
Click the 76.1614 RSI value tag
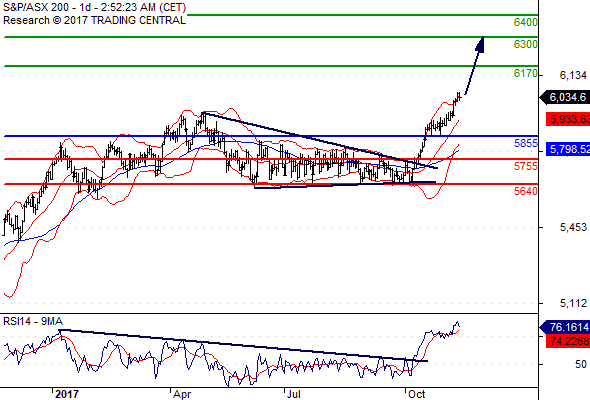click(x=564, y=327)
